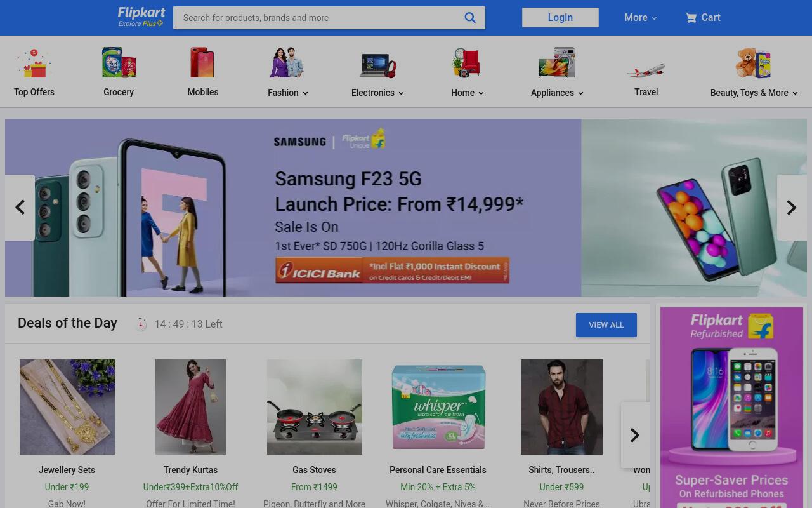The height and width of the screenshot is (508, 812).
Task: Open the Jewellery Sets product image
Action: (x=67, y=407)
